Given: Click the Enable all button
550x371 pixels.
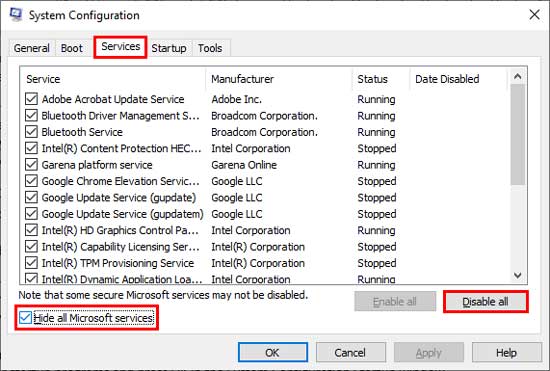Looking at the screenshot, I should [395, 302].
